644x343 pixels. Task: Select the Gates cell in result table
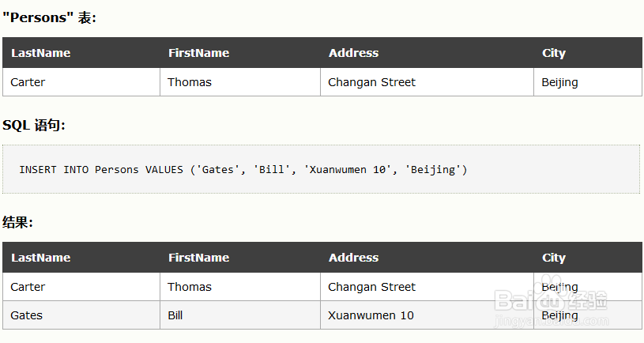tap(26, 315)
